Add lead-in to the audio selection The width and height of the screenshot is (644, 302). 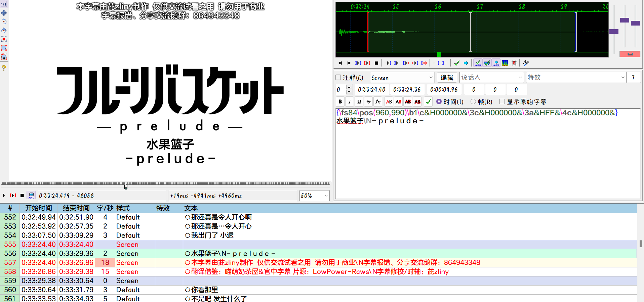[436, 63]
